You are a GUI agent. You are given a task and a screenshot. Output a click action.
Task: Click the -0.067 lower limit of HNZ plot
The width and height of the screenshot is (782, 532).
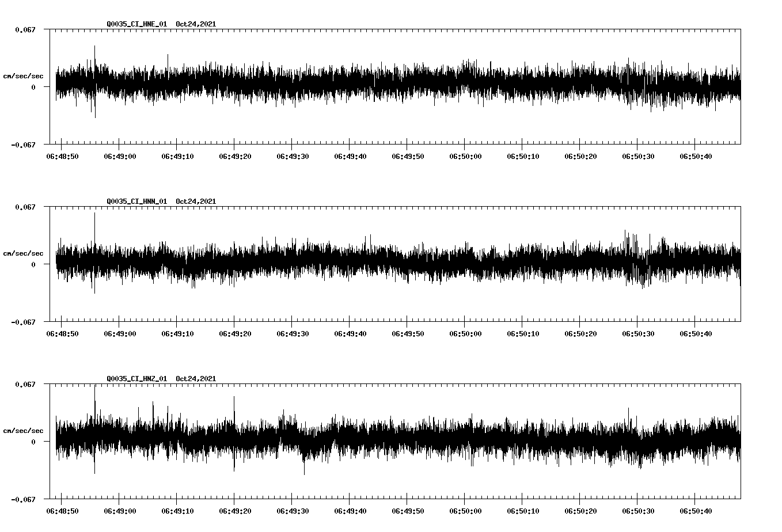23,499
